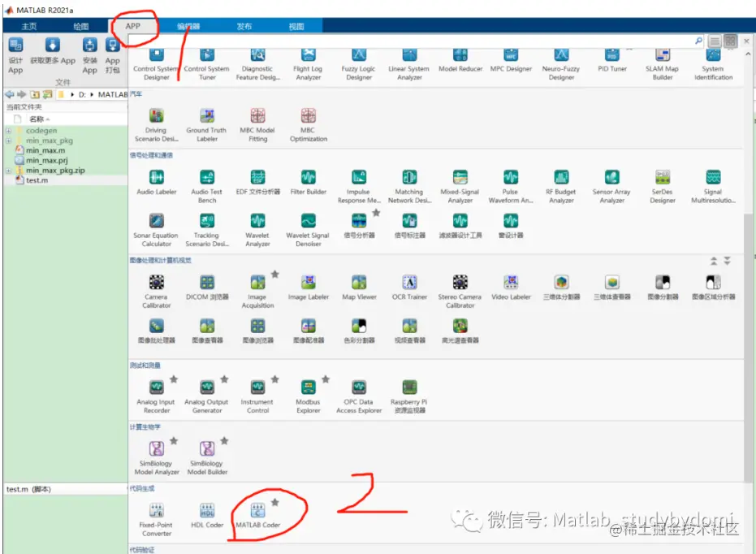Launch the Filter Builder app
The image size is (756, 554).
coord(308,183)
